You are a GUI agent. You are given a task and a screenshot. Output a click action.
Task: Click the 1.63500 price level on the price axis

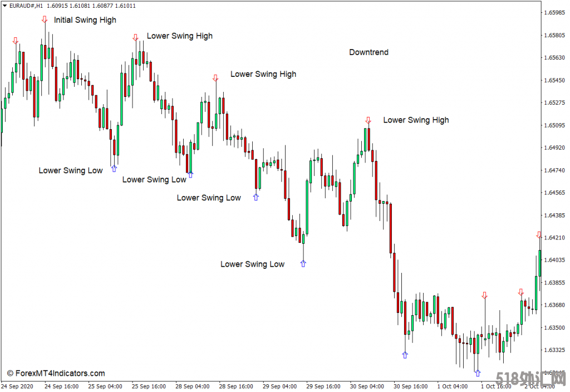555,327
